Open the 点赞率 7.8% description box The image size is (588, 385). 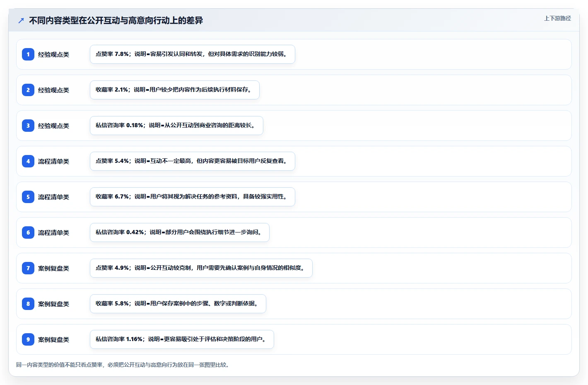click(193, 54)
